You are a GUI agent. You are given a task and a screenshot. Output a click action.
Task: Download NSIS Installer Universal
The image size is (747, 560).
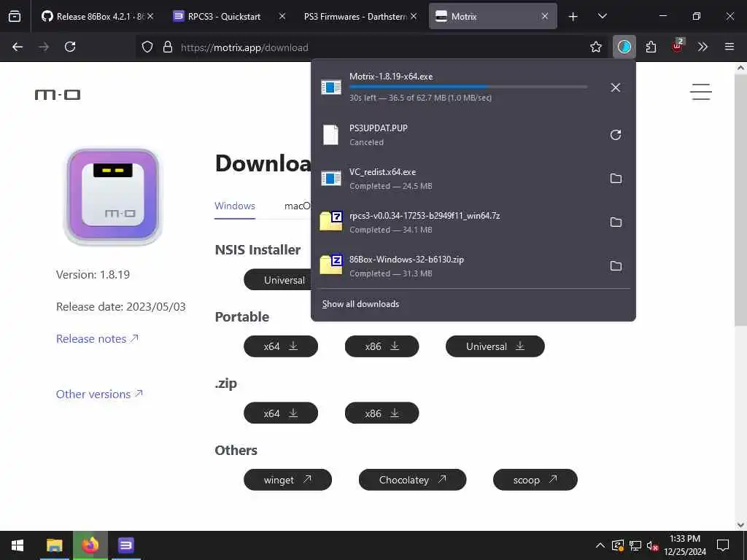[x=278, y=279]
